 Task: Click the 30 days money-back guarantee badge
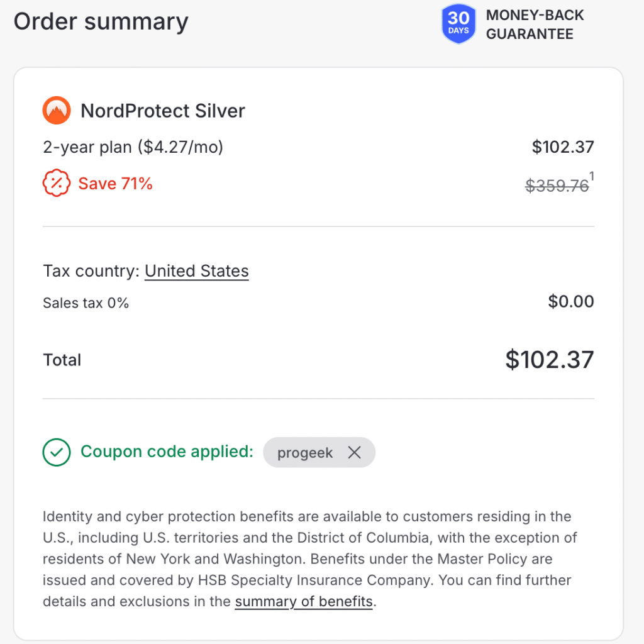(x=458, y=24)
